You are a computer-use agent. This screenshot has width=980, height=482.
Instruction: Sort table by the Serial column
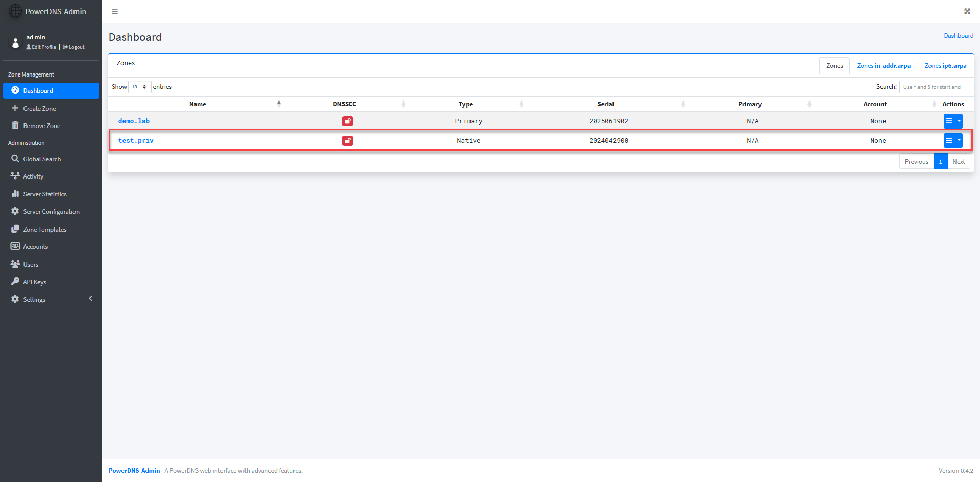[x=606, y=104]
